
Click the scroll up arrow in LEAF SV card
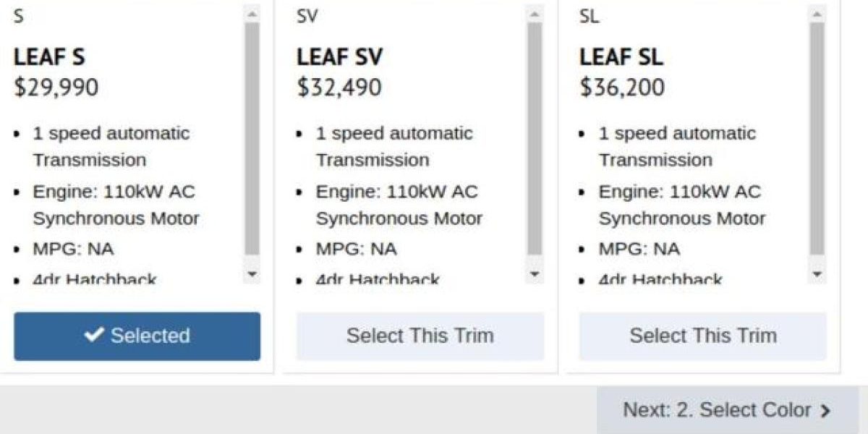(x=535, y=14)
